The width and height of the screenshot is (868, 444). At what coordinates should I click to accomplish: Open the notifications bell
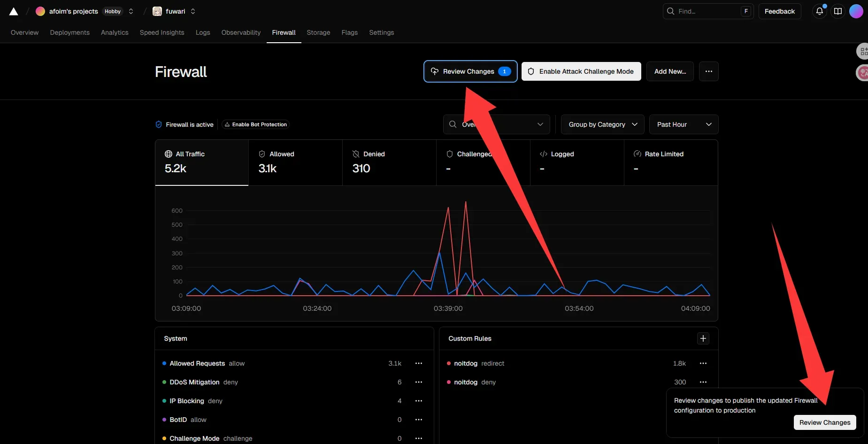819,11
